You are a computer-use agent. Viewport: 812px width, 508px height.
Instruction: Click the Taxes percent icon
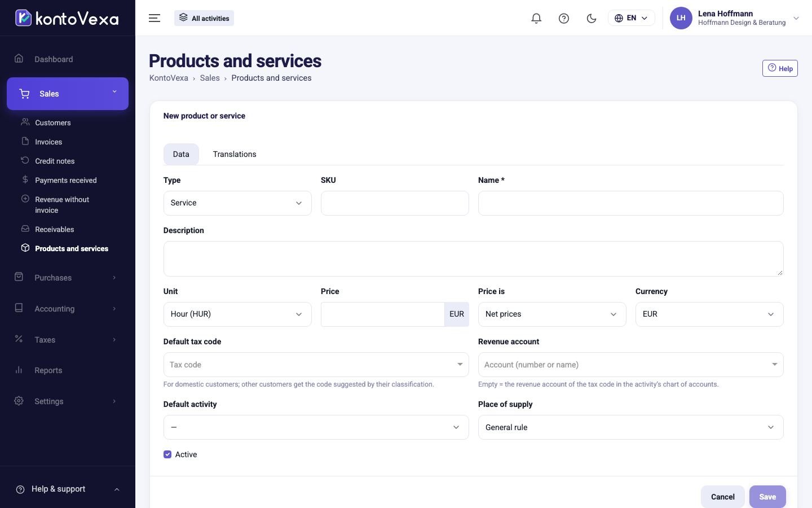pos(19,339)
